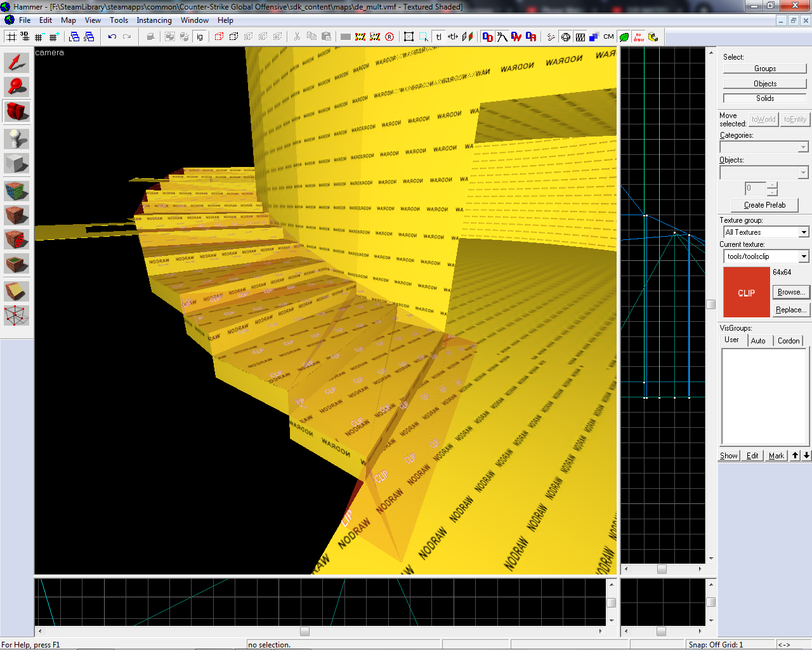Click the Paste clipboard icon
Viewport: 812px width, 650px height.
(x=326, y=37)
